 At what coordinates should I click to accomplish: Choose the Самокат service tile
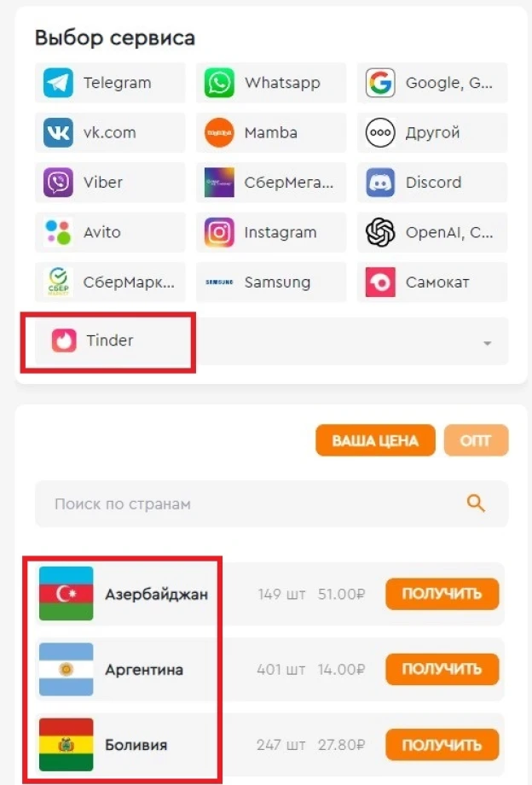pos(432,282)
